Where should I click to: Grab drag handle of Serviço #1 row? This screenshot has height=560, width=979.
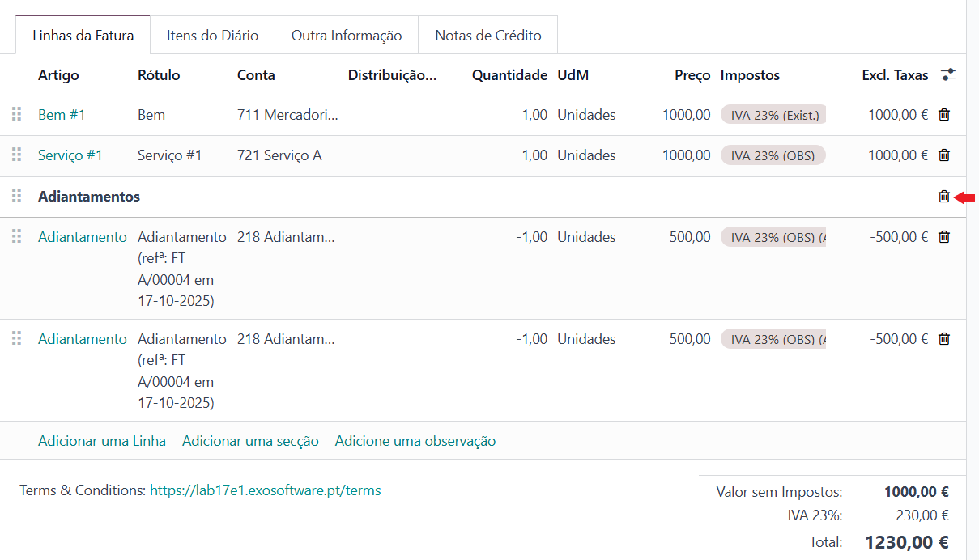tap(17, 155)
